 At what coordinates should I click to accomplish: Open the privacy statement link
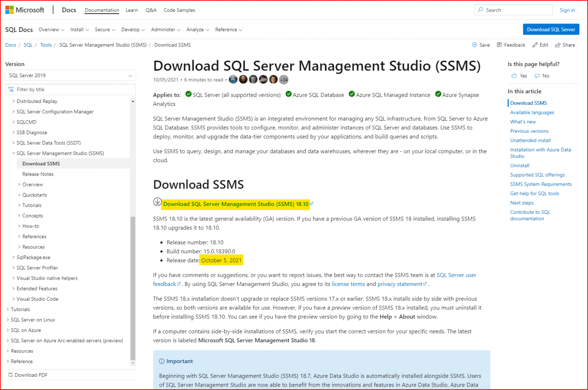[402, 284]
